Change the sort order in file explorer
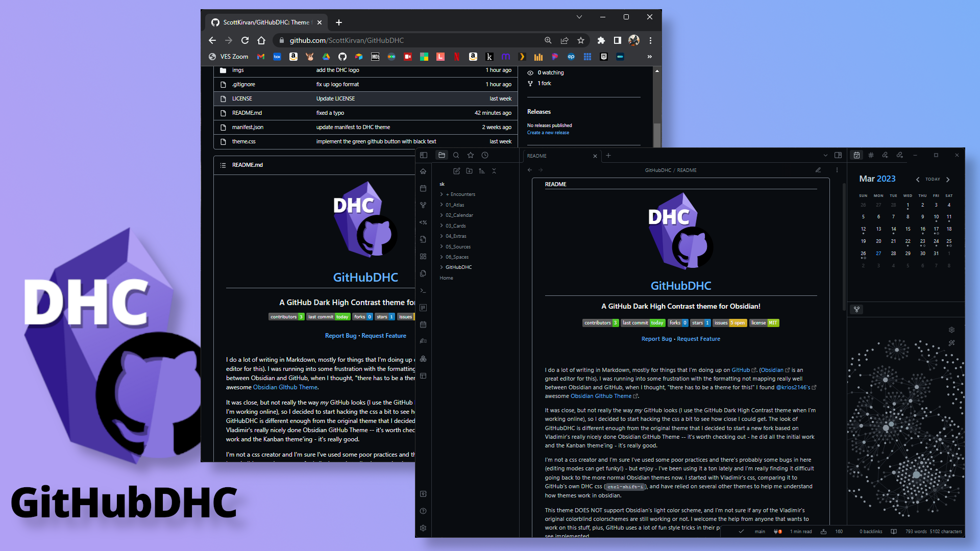Image resolution: width=980 pixels, height=551 pixels. [482, 171]
